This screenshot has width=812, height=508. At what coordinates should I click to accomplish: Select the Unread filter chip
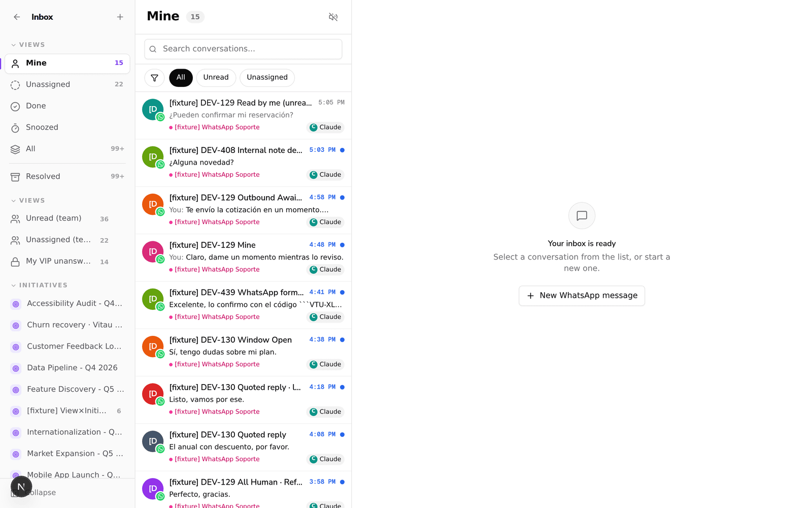(216, 78)
